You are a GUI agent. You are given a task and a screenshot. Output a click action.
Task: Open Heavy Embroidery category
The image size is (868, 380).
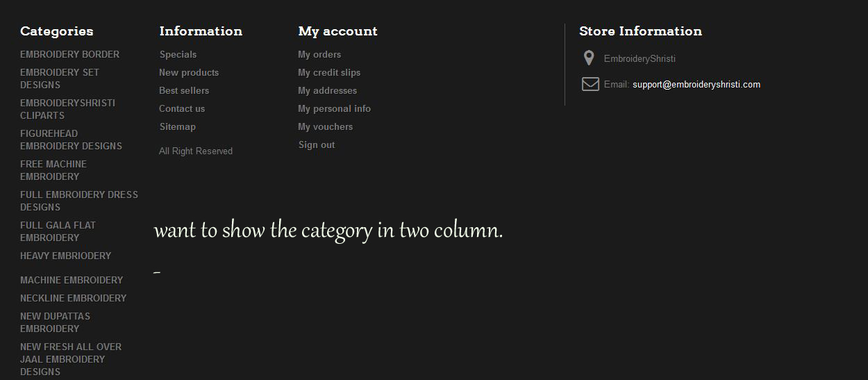tap(65, 256)
